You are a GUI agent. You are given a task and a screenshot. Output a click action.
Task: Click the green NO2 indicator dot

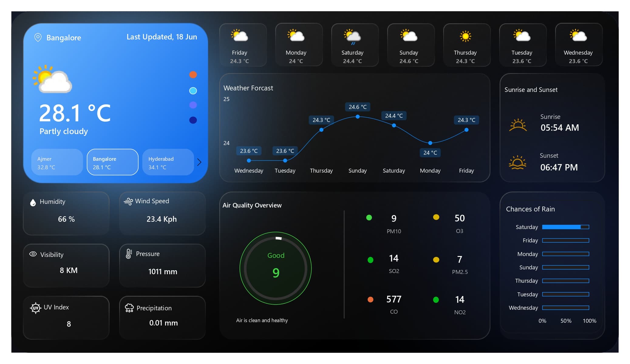coord(436,300)
